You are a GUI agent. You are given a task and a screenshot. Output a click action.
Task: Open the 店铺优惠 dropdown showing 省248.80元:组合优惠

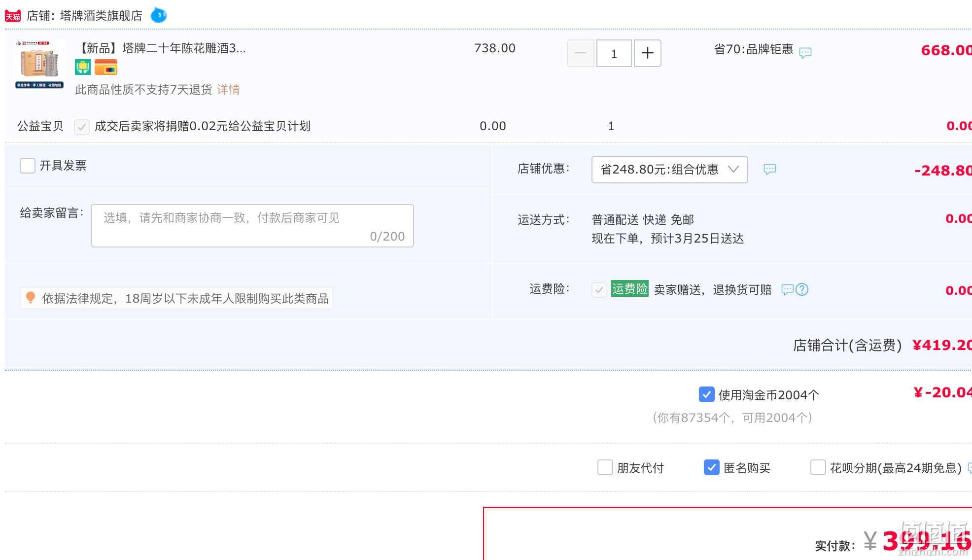pyautogui.click(x=670, y=170)
